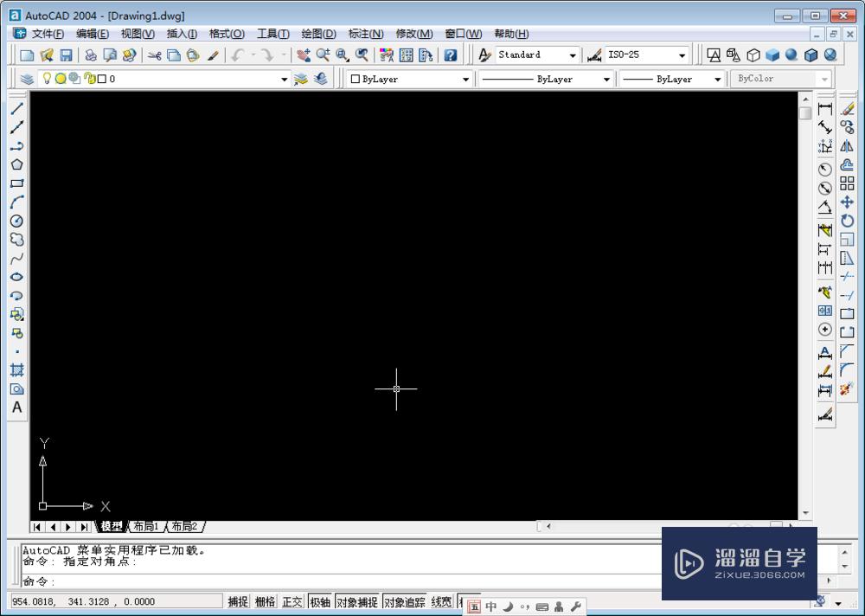Select the Multiline Text tool
Image resolution: width=865 pixels, height=616 pixels.
pos(16,407)
